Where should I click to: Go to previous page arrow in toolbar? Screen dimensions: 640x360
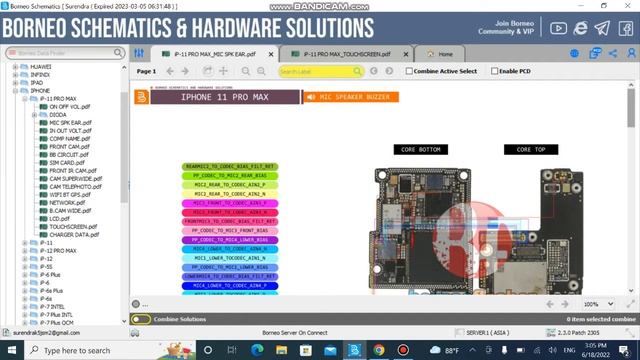point(170,71)
